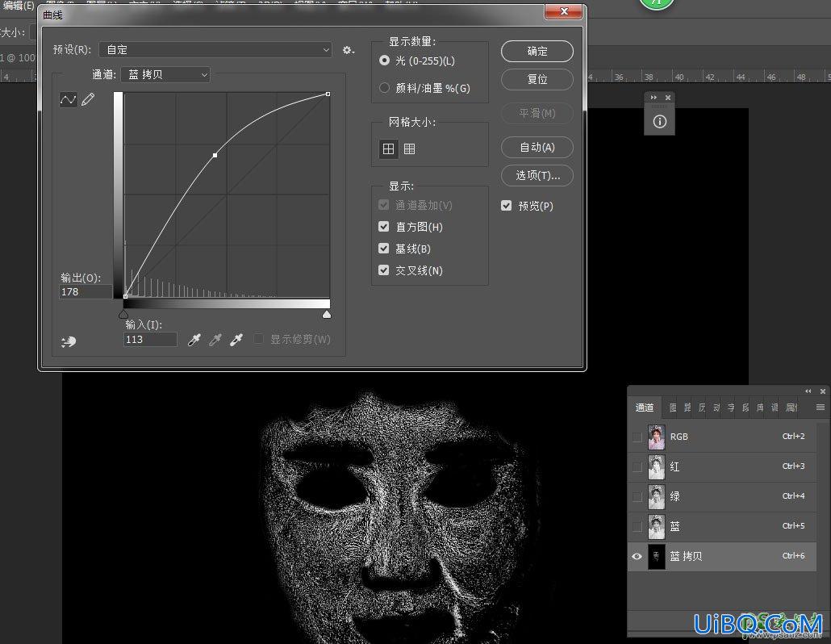Toggle the Baseline checkbox
831x644 pixels.
(x=384, y=248)
